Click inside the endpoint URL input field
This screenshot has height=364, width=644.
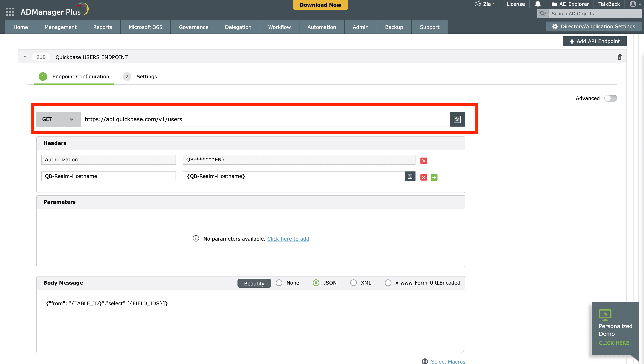click(x=250, y=119)
